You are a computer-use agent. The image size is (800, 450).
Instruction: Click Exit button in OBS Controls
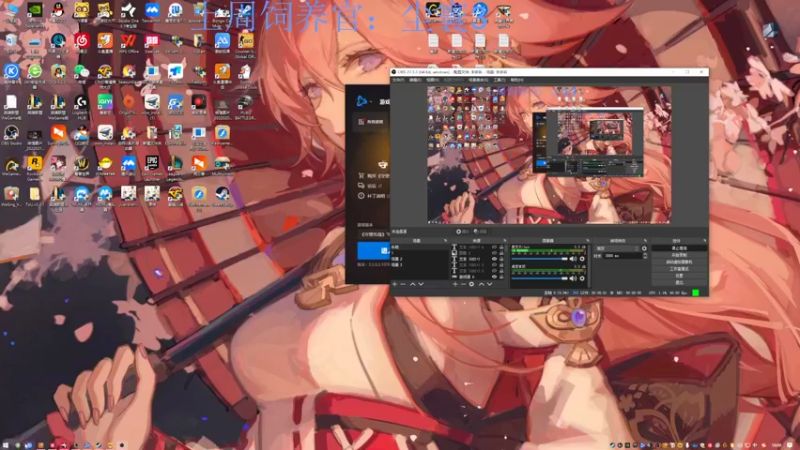(x=679, y=282)
